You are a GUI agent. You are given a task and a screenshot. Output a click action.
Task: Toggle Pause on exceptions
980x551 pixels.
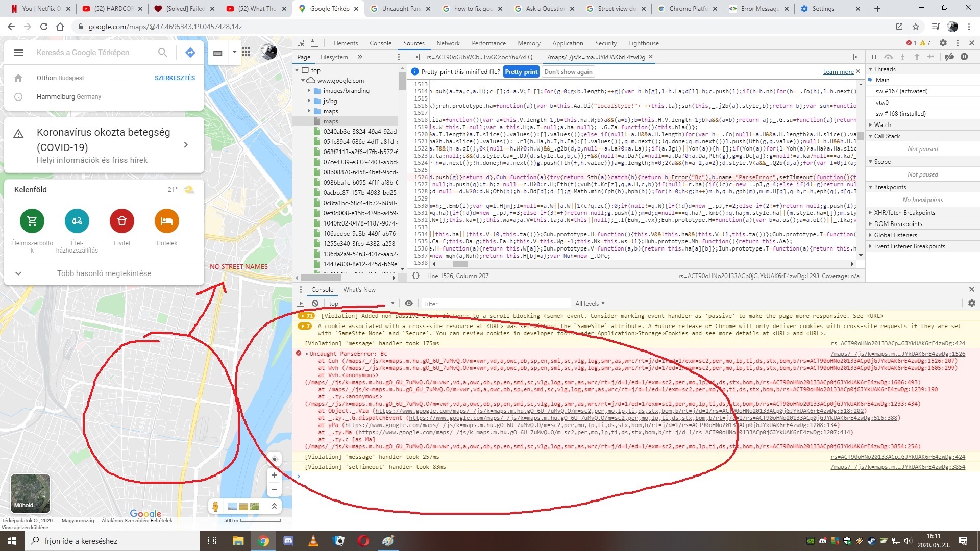964,57
